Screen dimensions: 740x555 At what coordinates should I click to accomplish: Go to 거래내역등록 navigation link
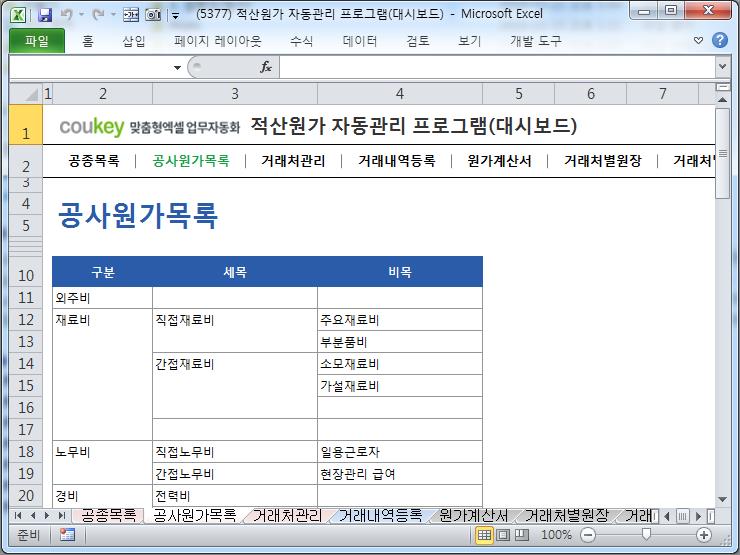tap(396, 161)
